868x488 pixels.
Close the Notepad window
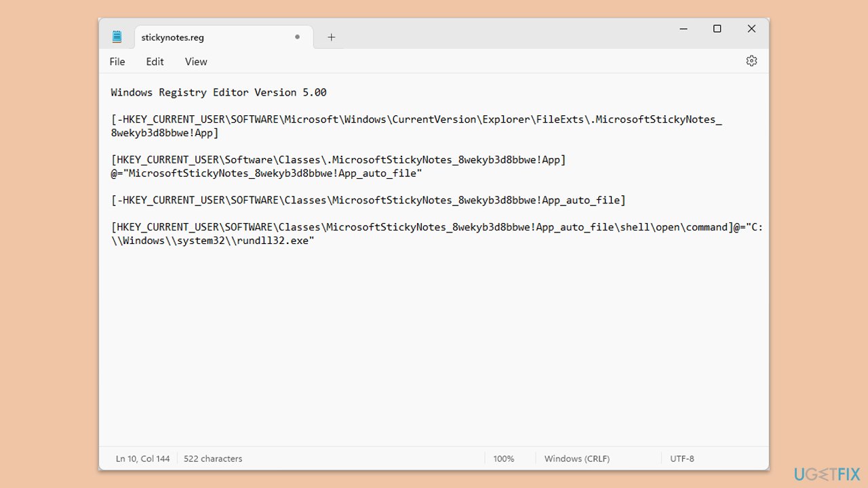click(x=751, y=28)
